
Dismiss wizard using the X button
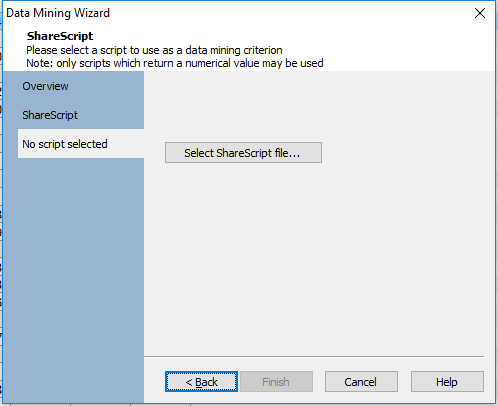pyautogui.click(x=480, y=13)
